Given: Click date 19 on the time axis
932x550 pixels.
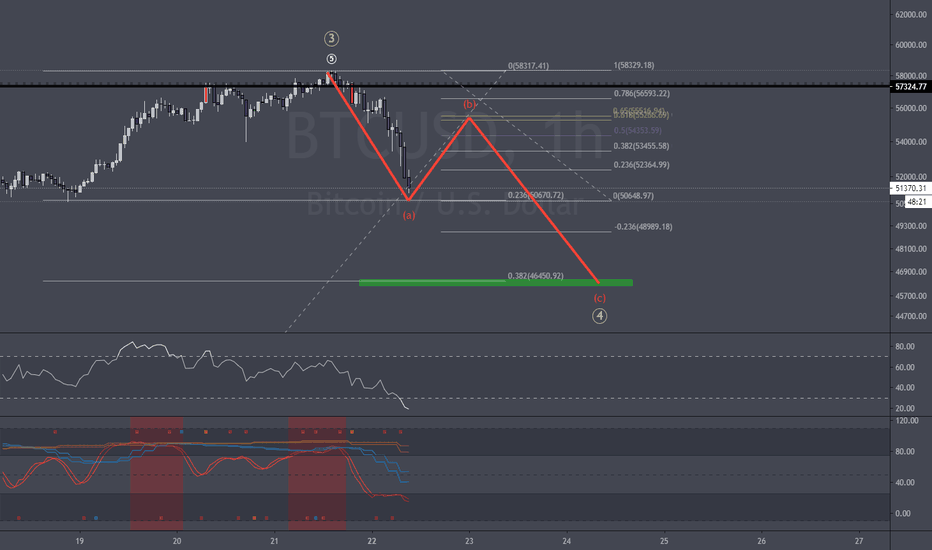Looking at the screenshot, I should point(79,541).
